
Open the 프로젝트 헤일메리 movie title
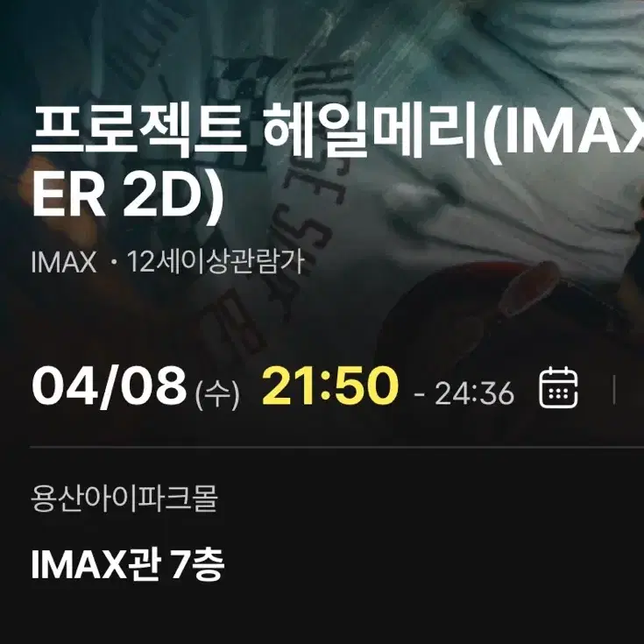tap(337, 162)
